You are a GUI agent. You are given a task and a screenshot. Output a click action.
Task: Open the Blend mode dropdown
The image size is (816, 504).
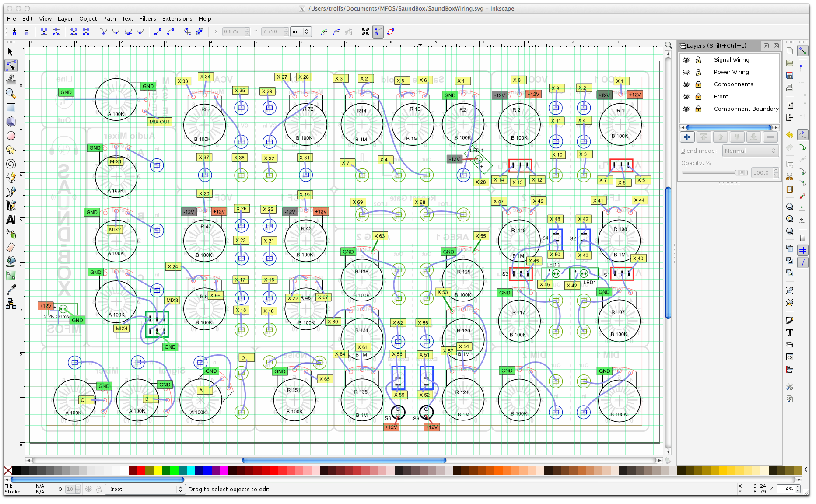click(x=750, y=151)
